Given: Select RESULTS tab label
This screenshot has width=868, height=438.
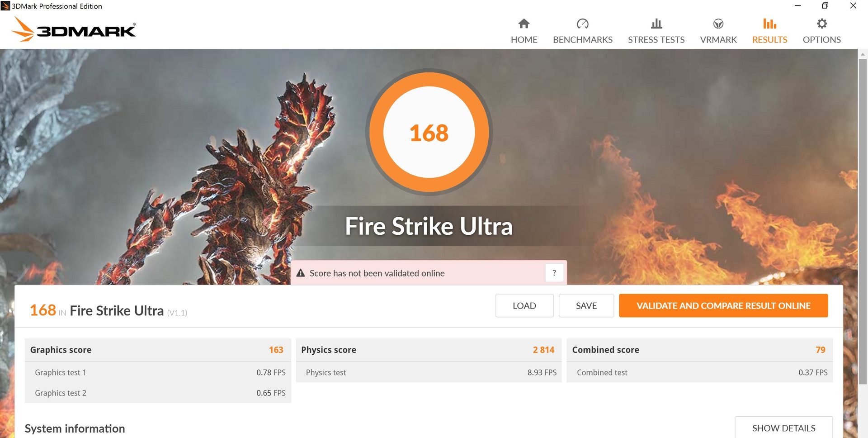Looking at the screenshot, I should [x=769, y=40].
